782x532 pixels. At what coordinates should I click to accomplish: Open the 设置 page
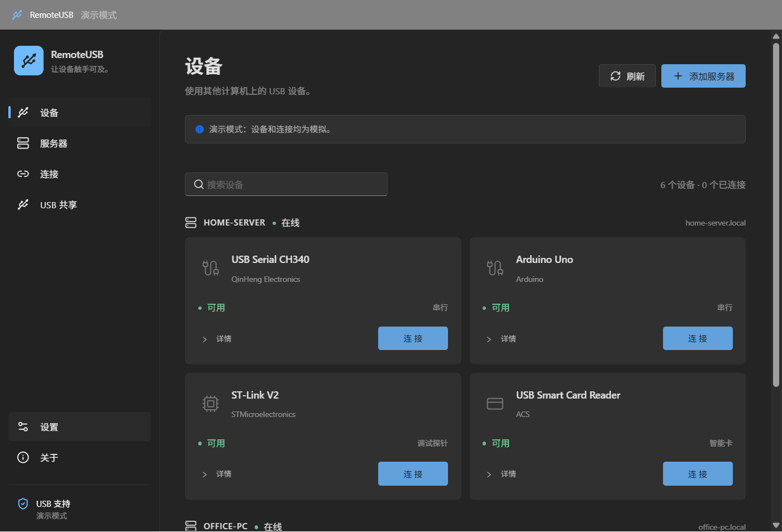(79, 426)
